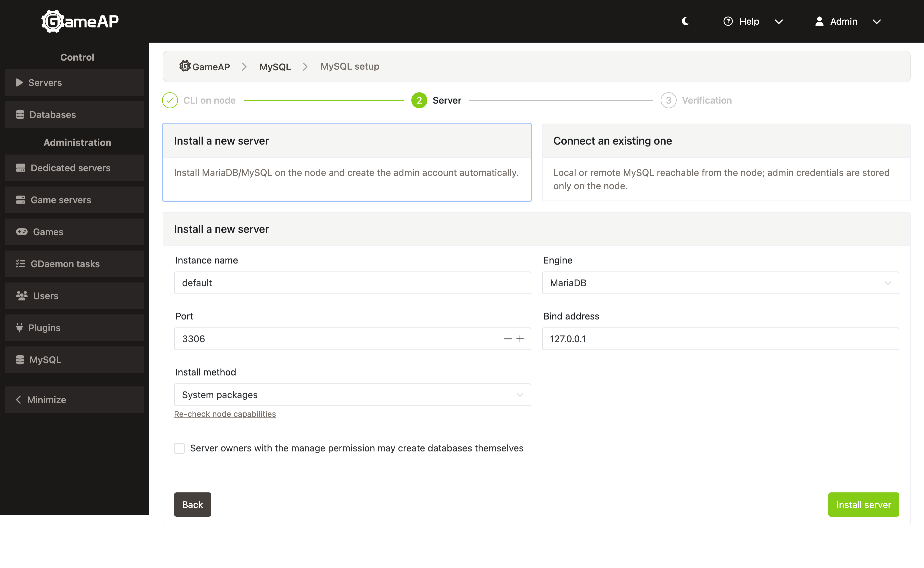Click the CLI on node step label
The image size is (924, 568).
(209, 100)
